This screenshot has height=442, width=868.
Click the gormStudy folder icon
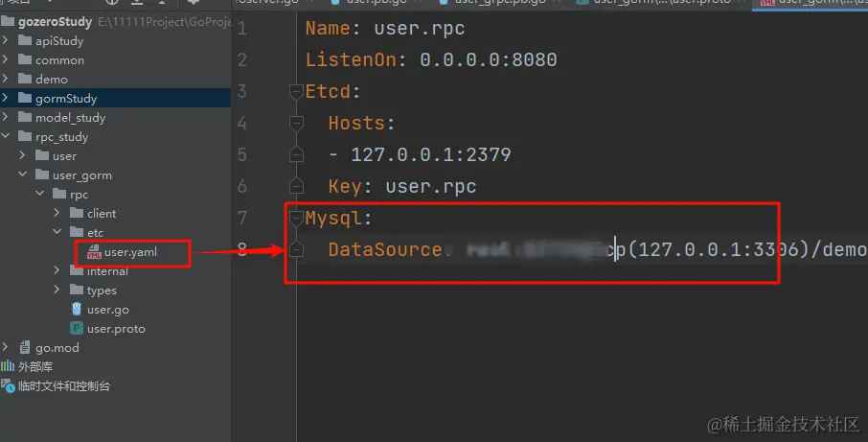24,98
